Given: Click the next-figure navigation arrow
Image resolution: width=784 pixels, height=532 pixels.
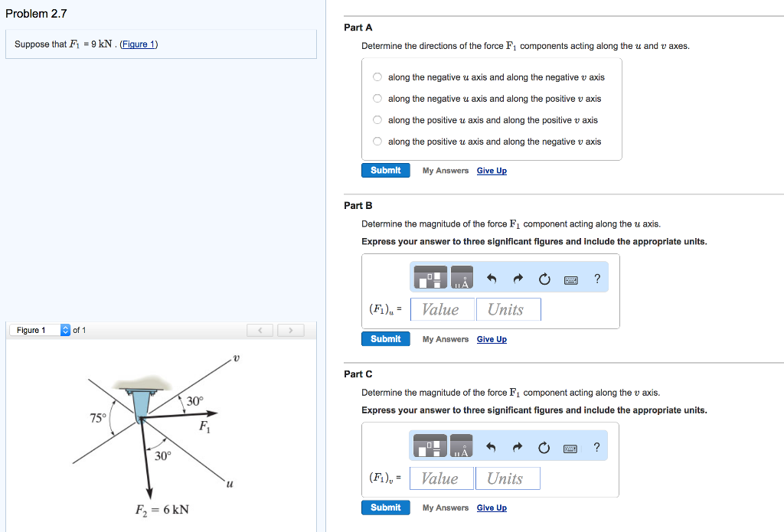Looking at the screenshot, I should [289, 330].
